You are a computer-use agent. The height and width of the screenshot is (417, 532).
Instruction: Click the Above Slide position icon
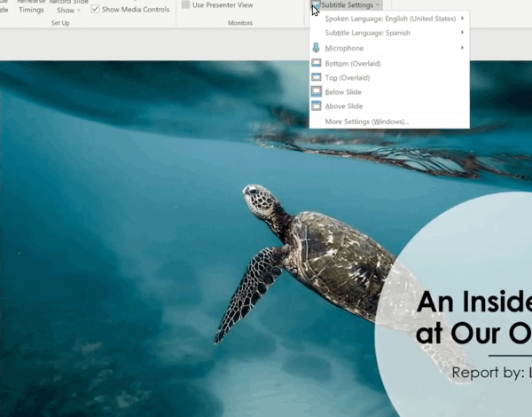tap(317, 106)
